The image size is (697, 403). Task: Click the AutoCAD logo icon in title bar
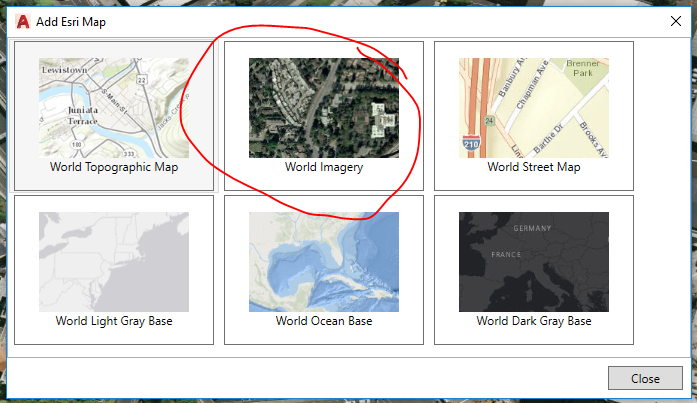[23, 21]
